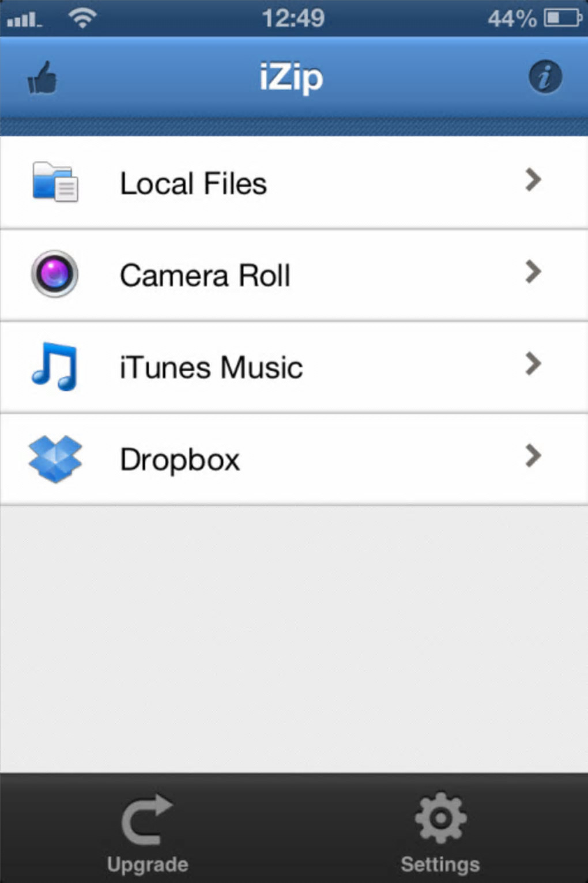Tap the Settings gear icon

click(440, 817)
